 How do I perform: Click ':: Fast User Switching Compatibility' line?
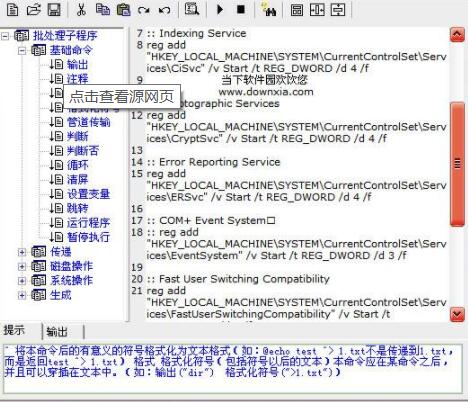(x=238, y=279)
